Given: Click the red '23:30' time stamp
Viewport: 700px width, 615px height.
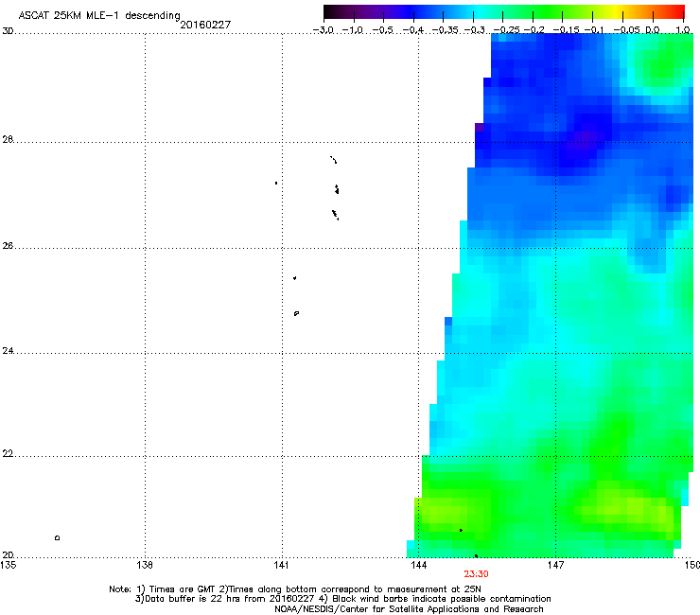Looking at the screenshot, I should coord(476,574).
